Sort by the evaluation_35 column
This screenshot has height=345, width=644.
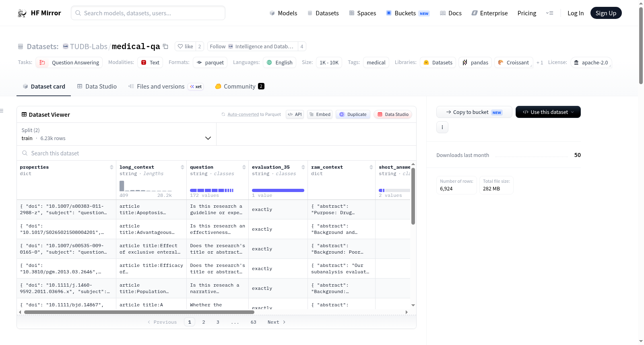[x=303, y=167]
